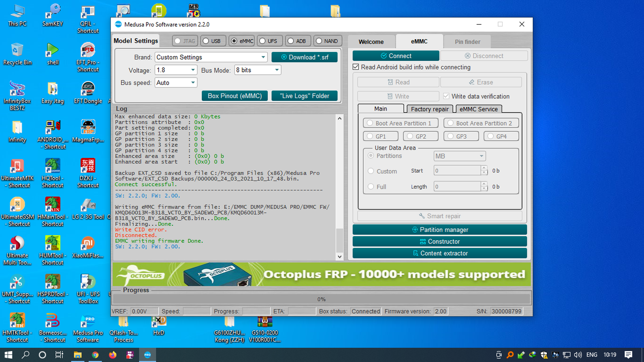
Task: Launch the UltimateMTK shortcut
Action: pos(17,168)
